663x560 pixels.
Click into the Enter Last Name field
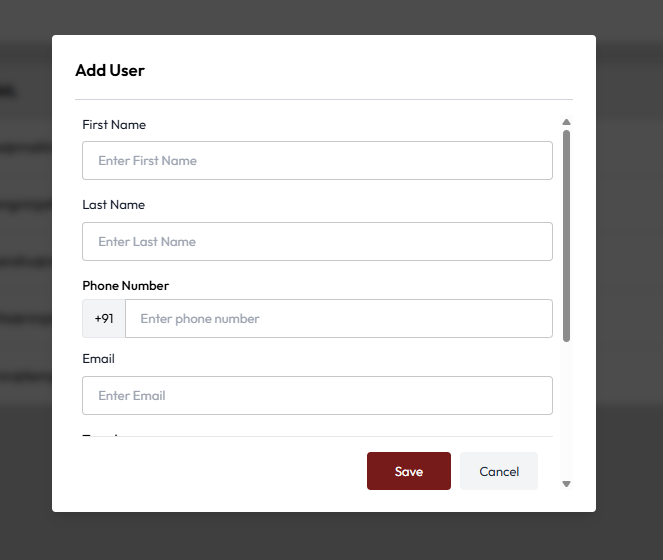(x=317, y=242)
